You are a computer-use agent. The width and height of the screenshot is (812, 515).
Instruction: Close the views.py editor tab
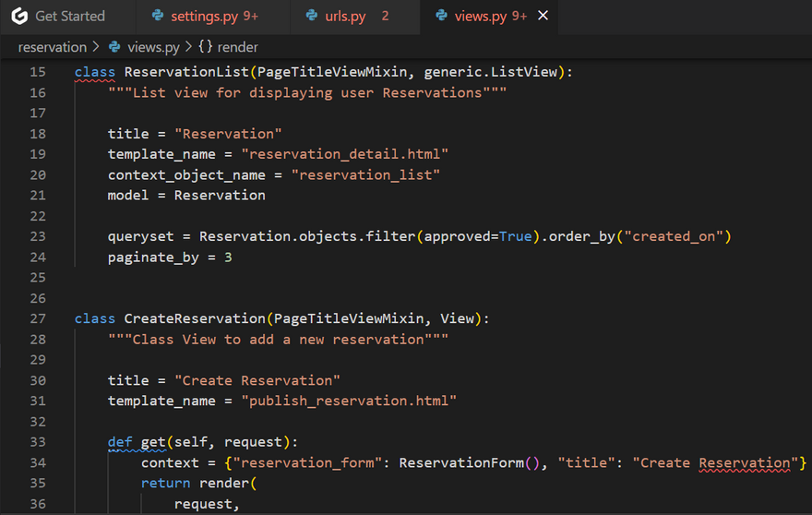click(x=543, y=16)
